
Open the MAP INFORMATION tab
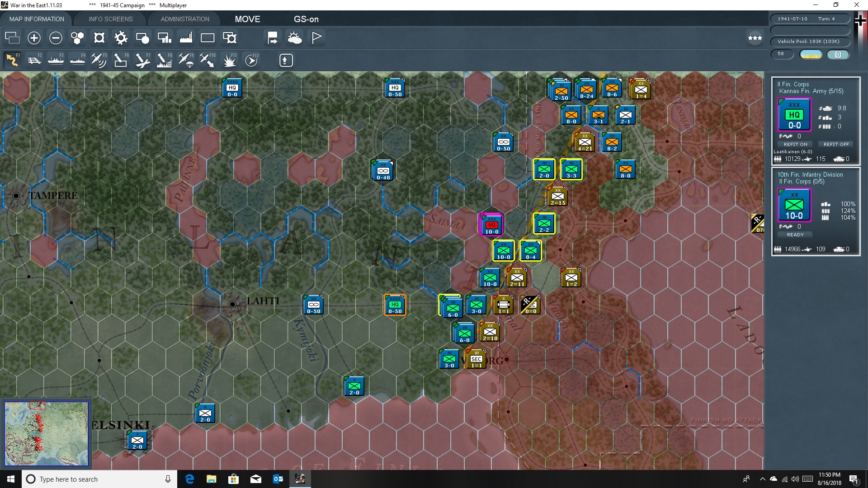tap(37, 19)
